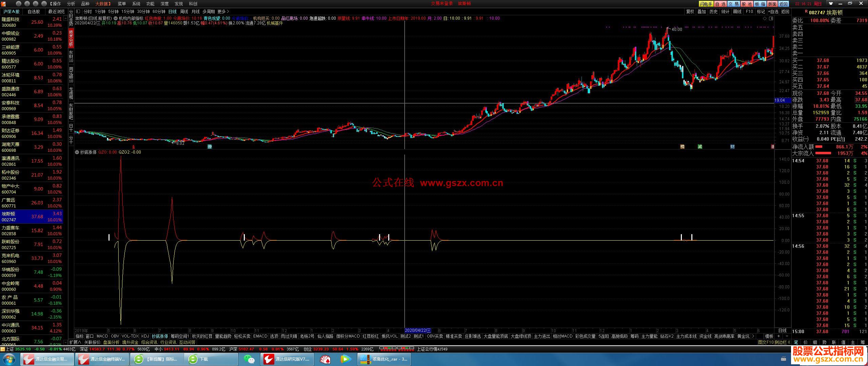Open the 板指 button
868x366 pixels.
pos(760,4)
